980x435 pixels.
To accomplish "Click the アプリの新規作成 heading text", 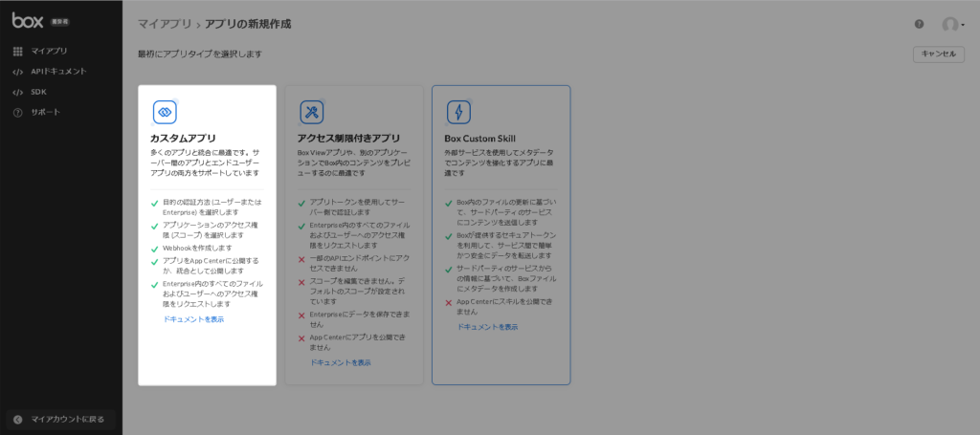I will [248, 24].
